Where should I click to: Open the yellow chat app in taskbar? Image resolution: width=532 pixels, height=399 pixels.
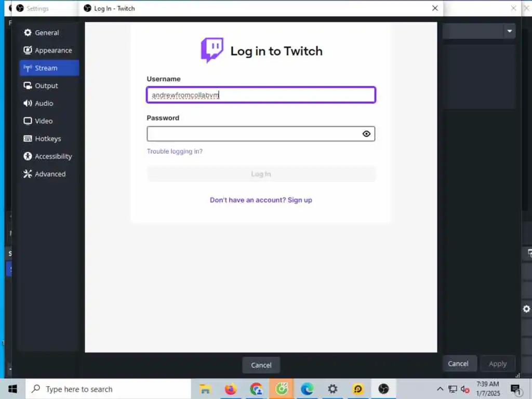pos(358,389)
